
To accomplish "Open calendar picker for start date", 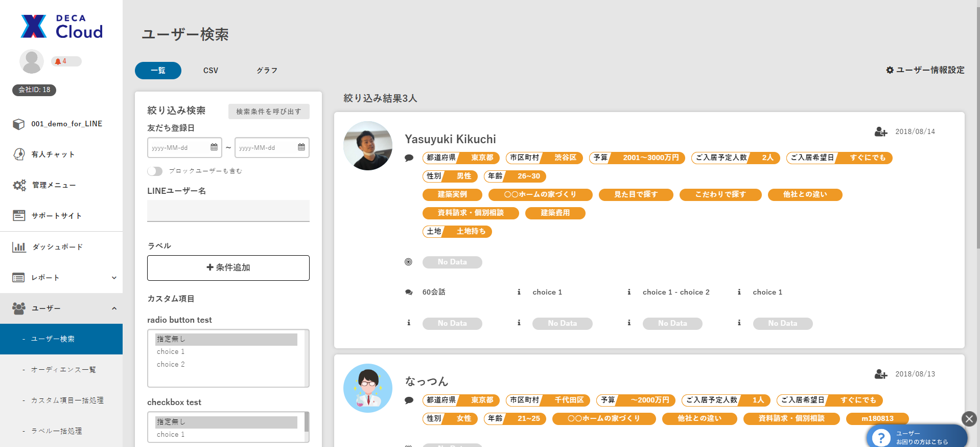I will point(214,147).
